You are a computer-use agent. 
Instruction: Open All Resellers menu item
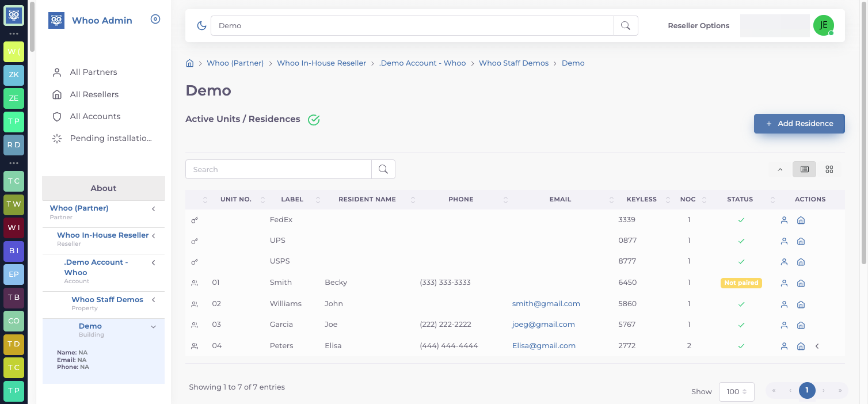point(94,94)
